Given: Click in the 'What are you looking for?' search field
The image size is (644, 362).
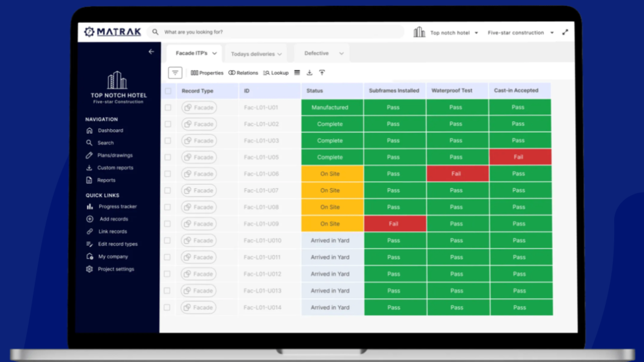Looking at the screenshot, I should (276, 32).
